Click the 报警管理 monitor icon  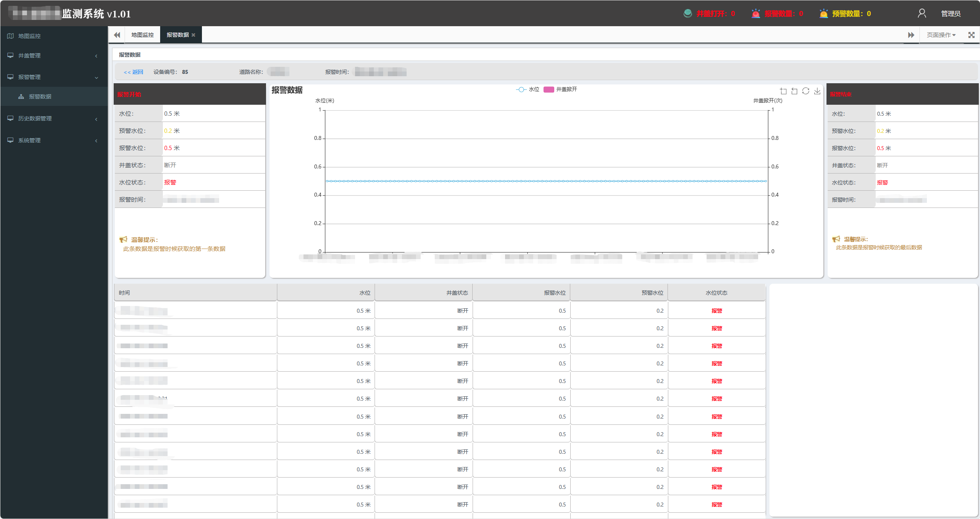click(10, 77)
